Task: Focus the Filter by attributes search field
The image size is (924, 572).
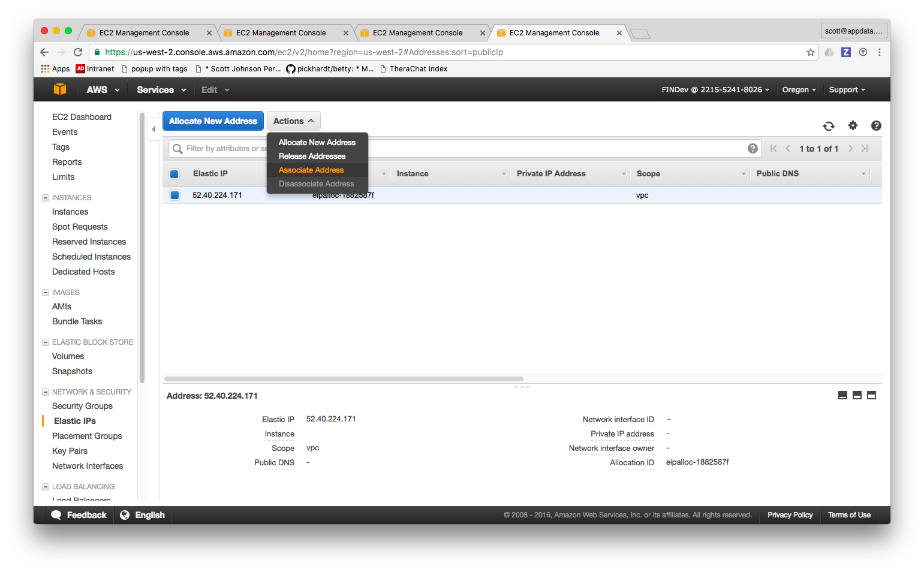Action: tap(465, 149)
